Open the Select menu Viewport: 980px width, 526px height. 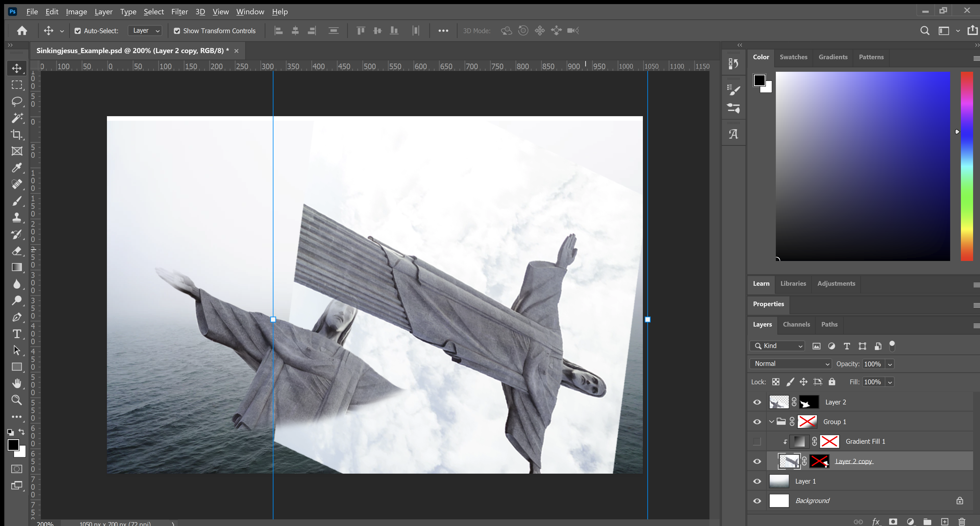point(154,12)
